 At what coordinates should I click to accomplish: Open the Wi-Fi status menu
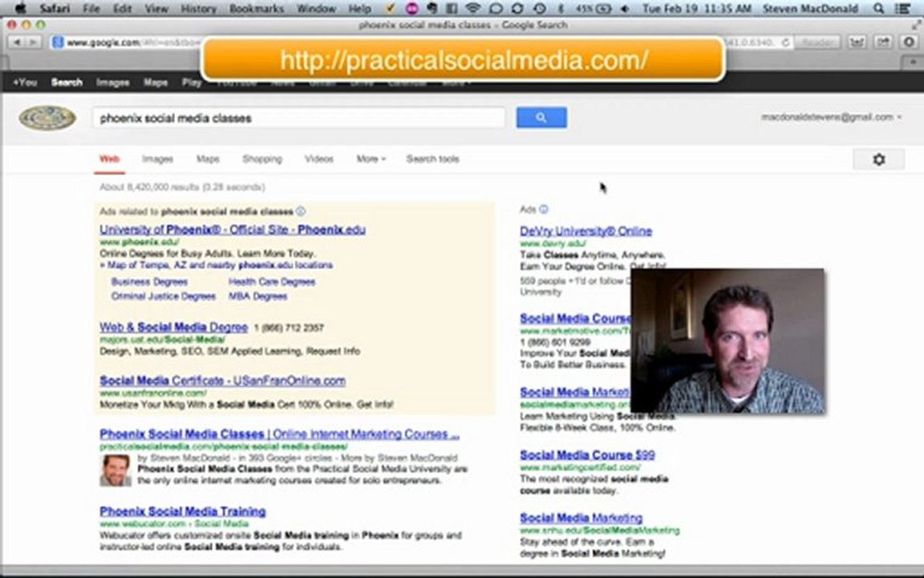tap(472, 8)
